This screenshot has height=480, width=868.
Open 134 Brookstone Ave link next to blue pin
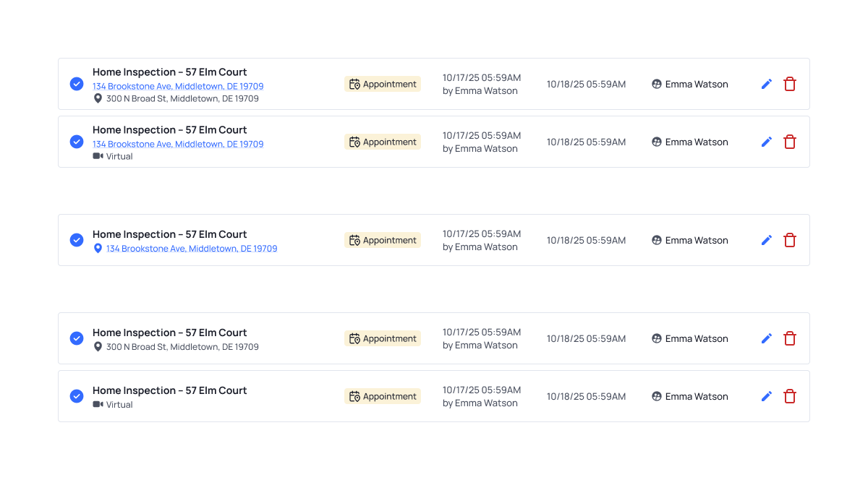(x=192, y=248)
